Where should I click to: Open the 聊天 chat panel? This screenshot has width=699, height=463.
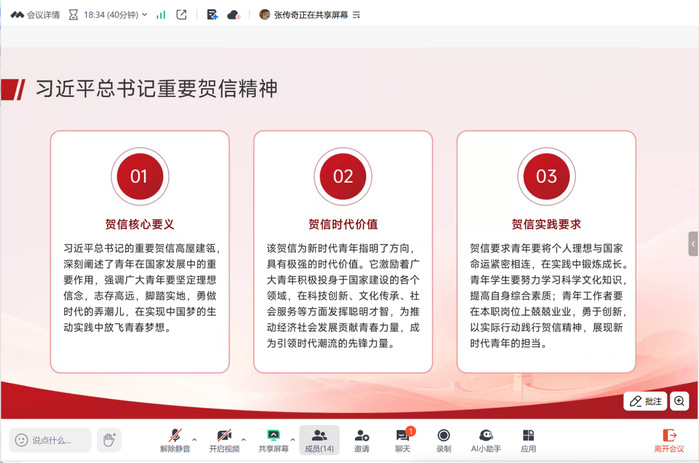(402, 439)
